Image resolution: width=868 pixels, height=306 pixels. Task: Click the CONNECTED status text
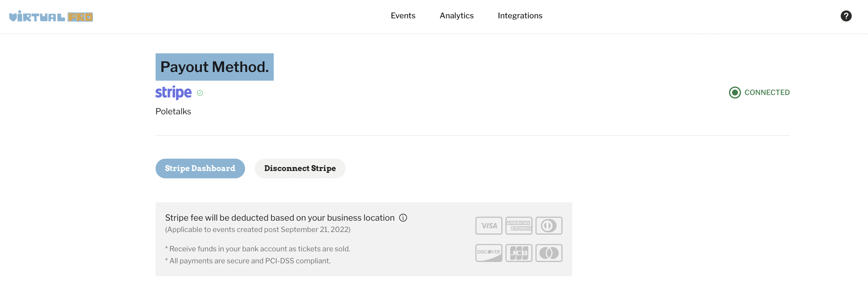[767, 92]
